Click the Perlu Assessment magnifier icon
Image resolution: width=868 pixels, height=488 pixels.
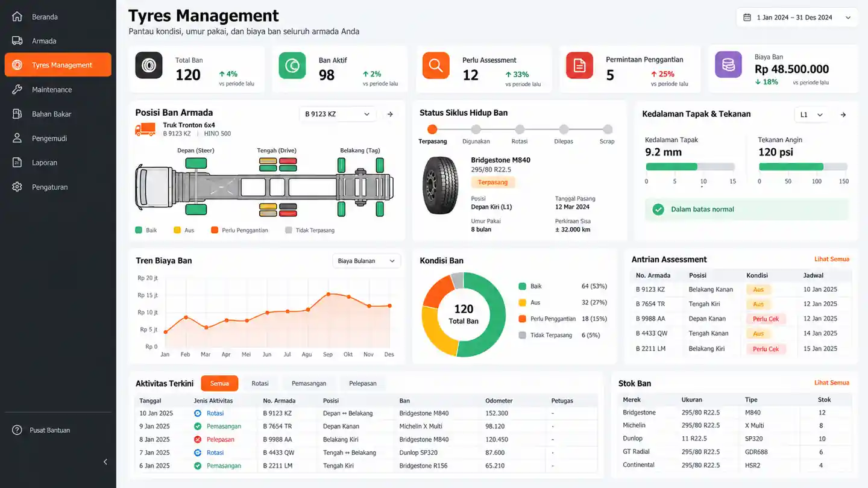pyautogui.click(x=436, y=65)
